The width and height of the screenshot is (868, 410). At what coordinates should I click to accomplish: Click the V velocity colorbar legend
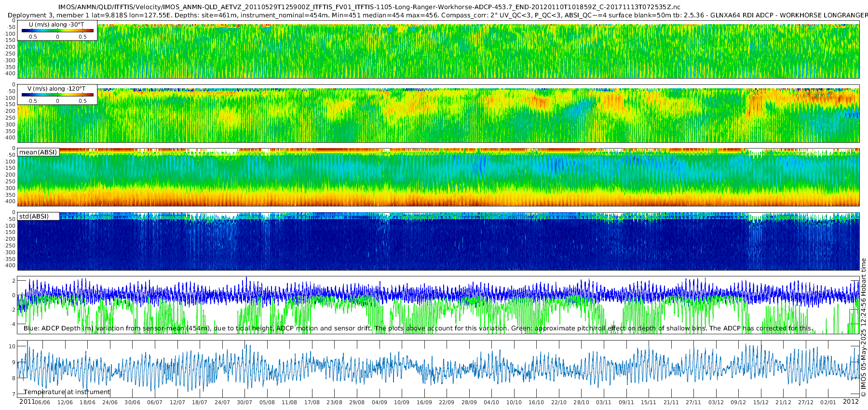point(57,95)
